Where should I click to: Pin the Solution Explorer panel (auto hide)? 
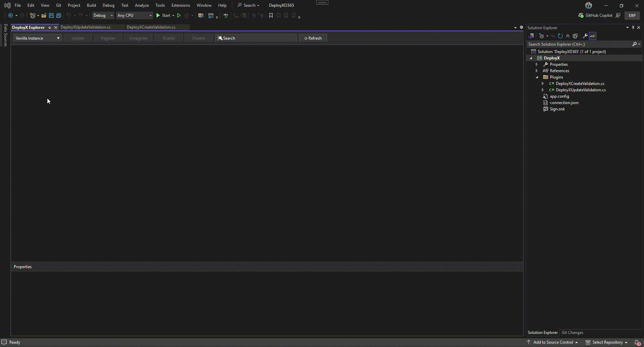pyautogui.click(x=633, y=28)
